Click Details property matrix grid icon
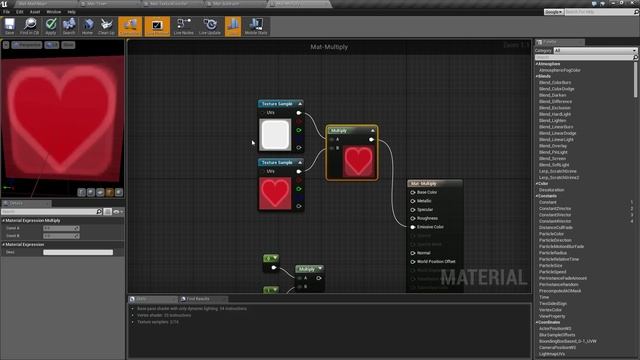This screenshot has width=640, height=360. coord(107,211)
